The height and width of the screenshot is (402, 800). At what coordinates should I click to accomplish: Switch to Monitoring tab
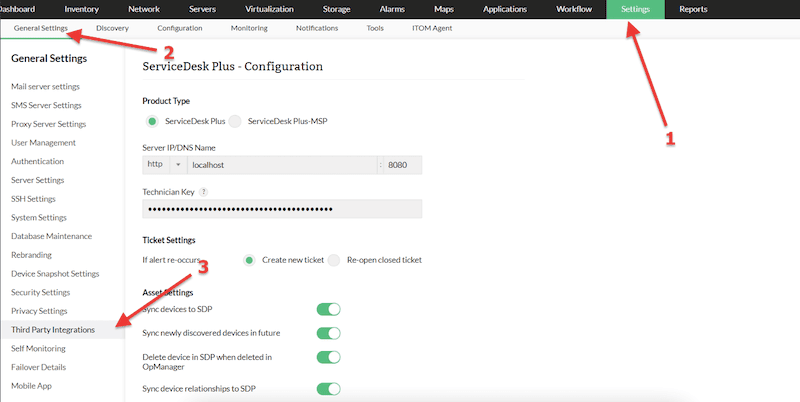click(249, 29)
